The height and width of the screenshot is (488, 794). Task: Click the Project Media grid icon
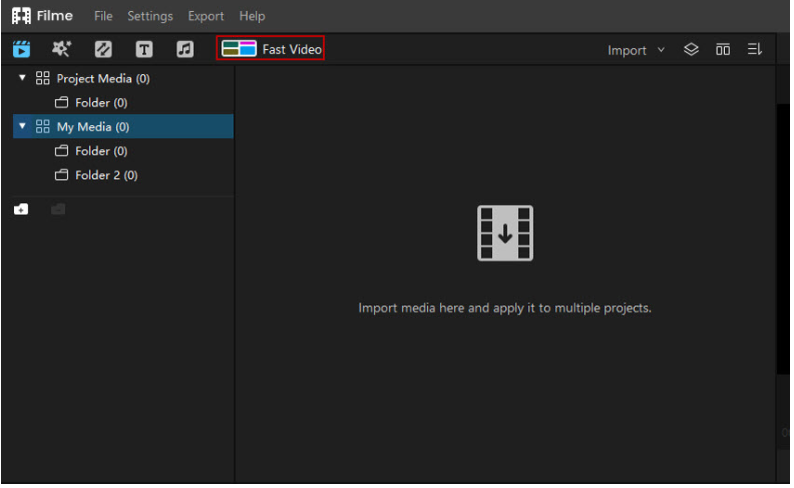(43, 78)
